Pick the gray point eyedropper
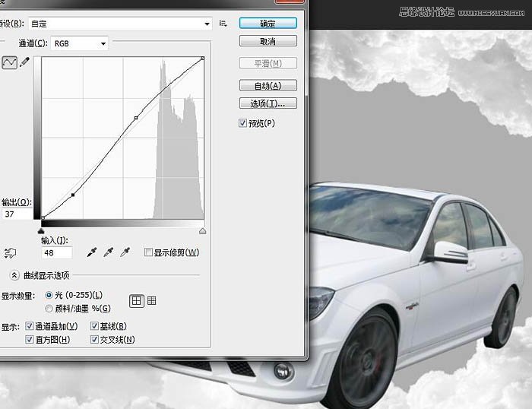The image size is (532, 409). tap(109, 252)
